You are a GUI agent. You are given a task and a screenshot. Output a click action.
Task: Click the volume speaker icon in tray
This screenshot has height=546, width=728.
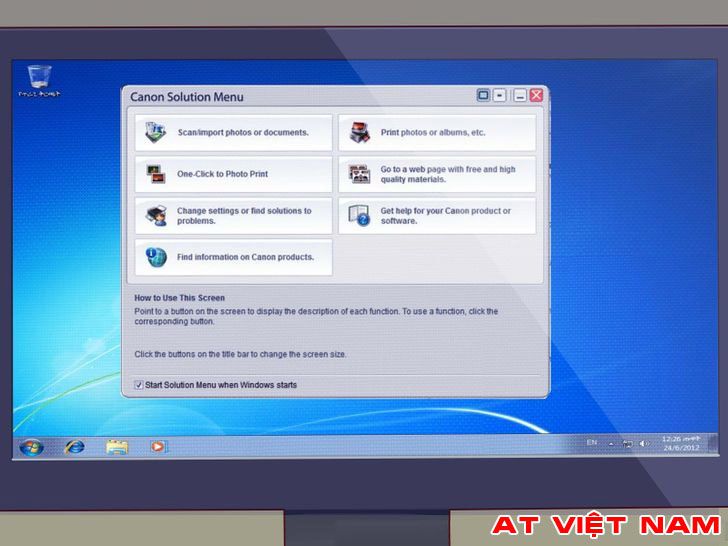[642, 443]
